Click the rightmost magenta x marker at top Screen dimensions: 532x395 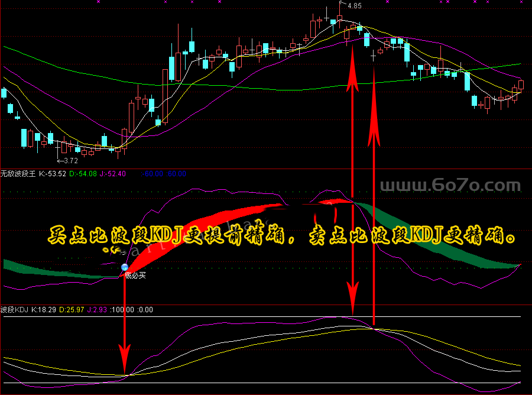(x=521, y=2)
